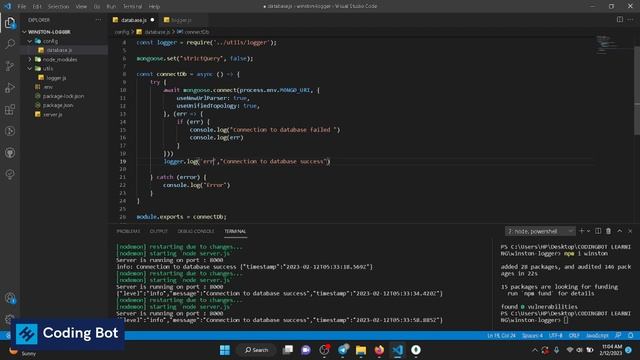Open the new terminal launch profile arrow
Viewport: 640px width, 360px height.
(589, 231)
